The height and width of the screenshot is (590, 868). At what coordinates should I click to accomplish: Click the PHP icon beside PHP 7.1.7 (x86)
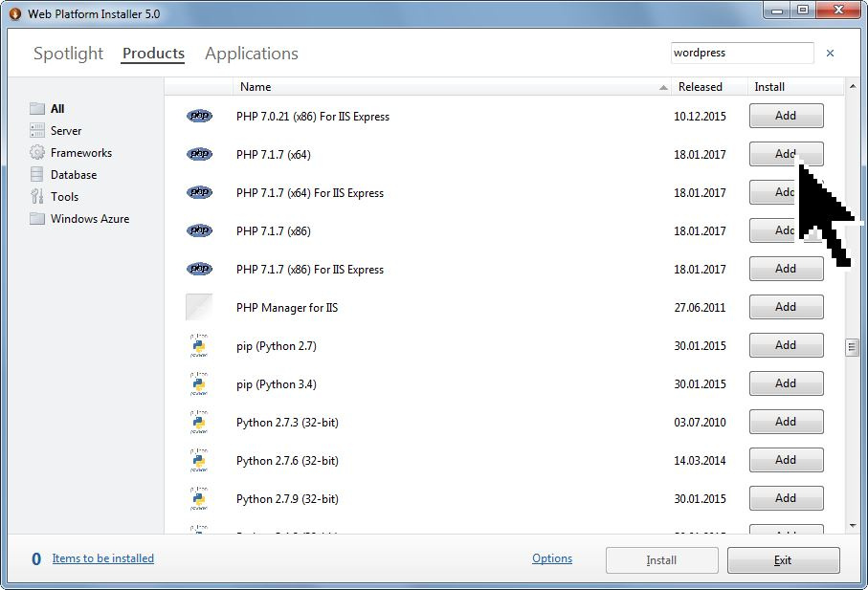[199, 230]
